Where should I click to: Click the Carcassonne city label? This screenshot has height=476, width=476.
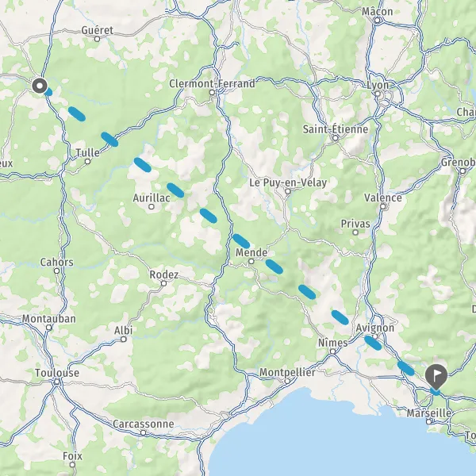[x=144, y=424]
